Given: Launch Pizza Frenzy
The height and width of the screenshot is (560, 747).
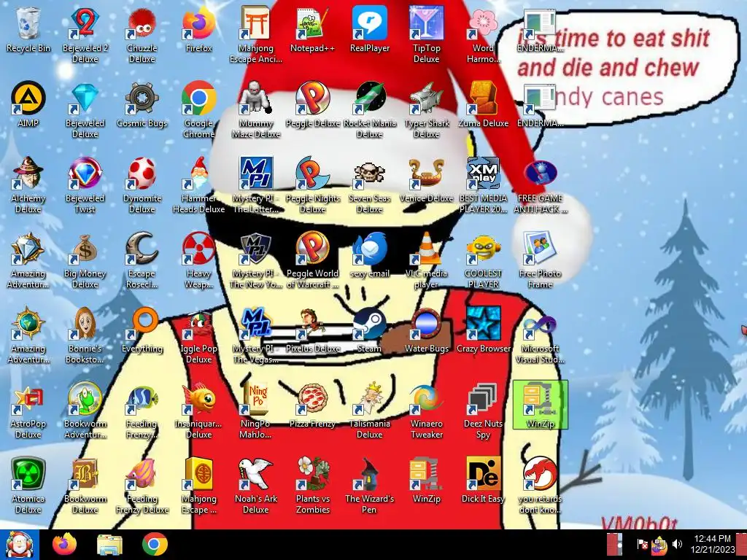Looking at the screenshot, I should [312, 405].
